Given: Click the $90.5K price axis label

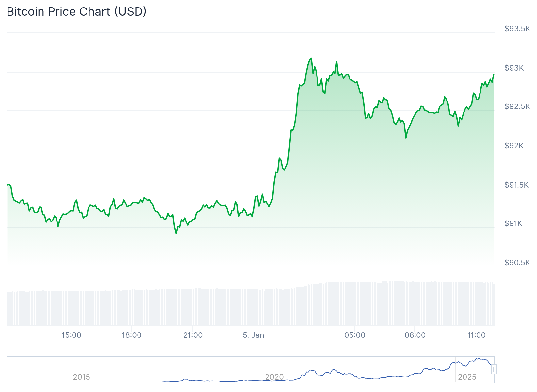Looking at the screenshot, I should tap(517, 263).
